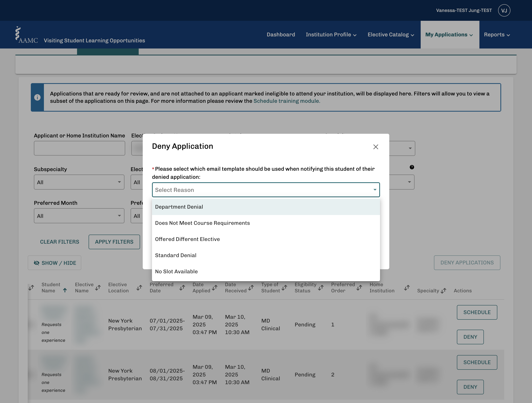Choose Department Denial reason
The width and height of the screenshot is (532, 403).
click(266, 207)
